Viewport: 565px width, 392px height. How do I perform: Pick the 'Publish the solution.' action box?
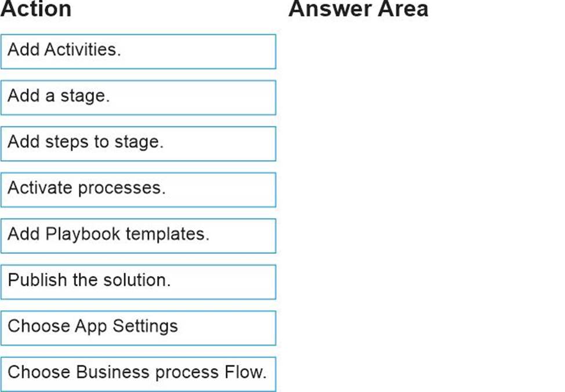click(138, 281)
